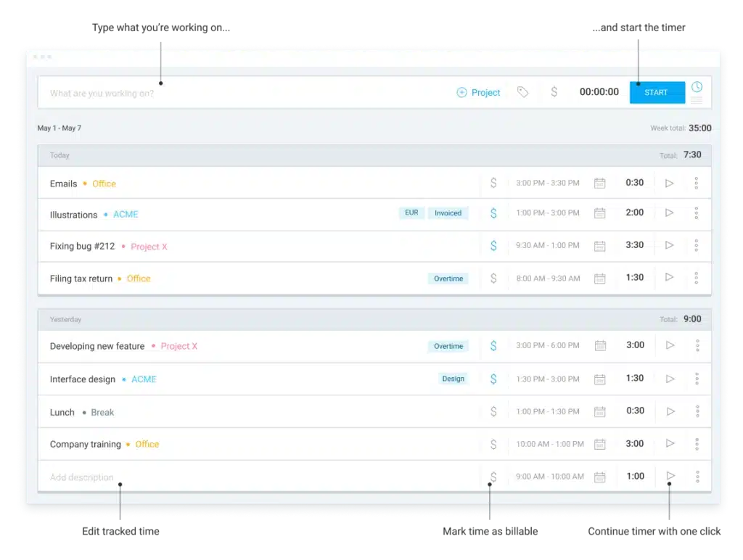Image resolution: width=743 pixels, height=560 pixels.
Task: Continue timer for Developing new feature
Action: (x=670, y=345)
